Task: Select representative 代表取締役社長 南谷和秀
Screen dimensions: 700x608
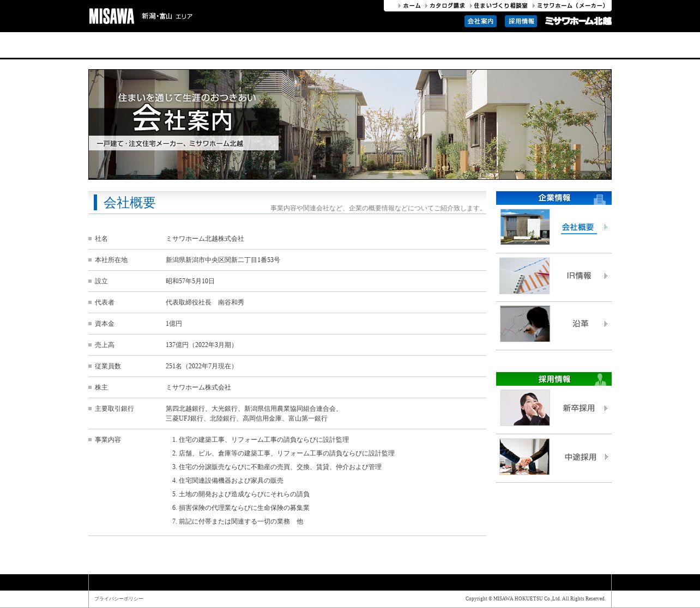Action: (x=205, y=302)
